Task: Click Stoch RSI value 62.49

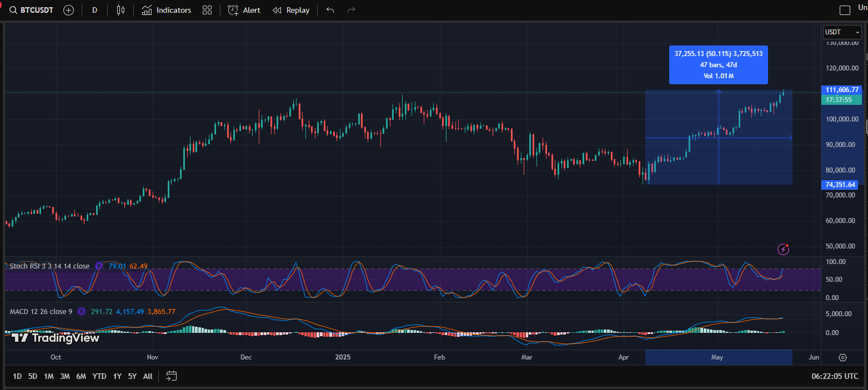Action: click(x=138, y=266)
